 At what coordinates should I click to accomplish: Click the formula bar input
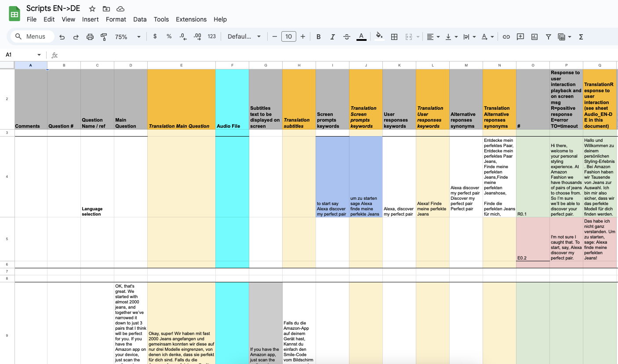338,55
